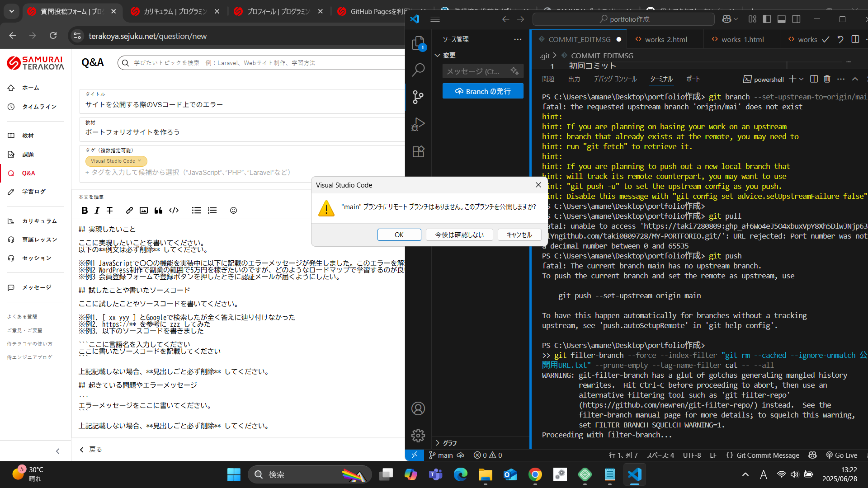Start Go Live from the status bar
This screenshot has height=488, width=868.
click(x=842, y=455)
